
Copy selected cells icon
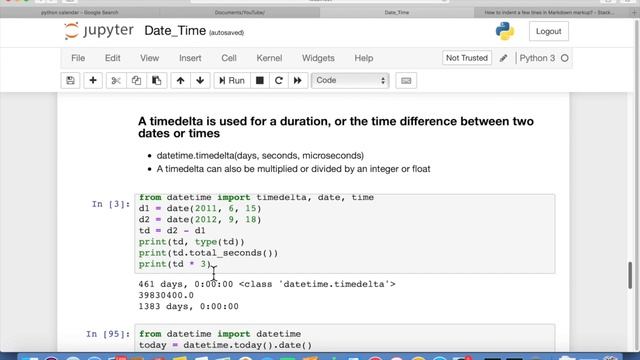click(136, 80)
